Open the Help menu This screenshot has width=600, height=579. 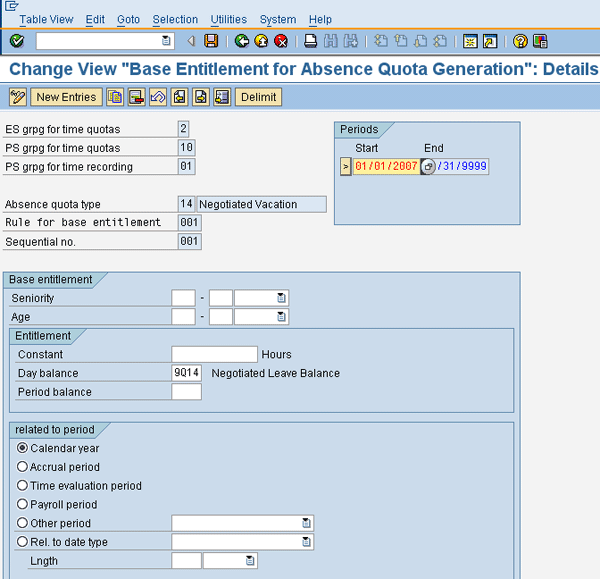[320, 20]
